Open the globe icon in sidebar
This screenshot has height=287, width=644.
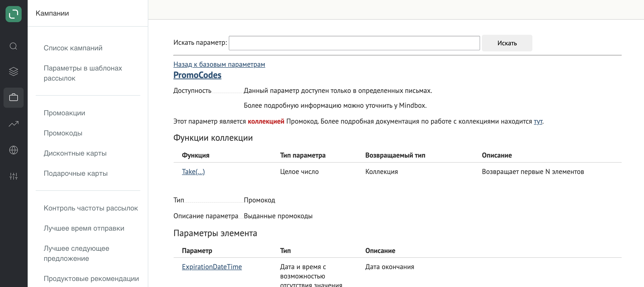(x=14, y=150)
